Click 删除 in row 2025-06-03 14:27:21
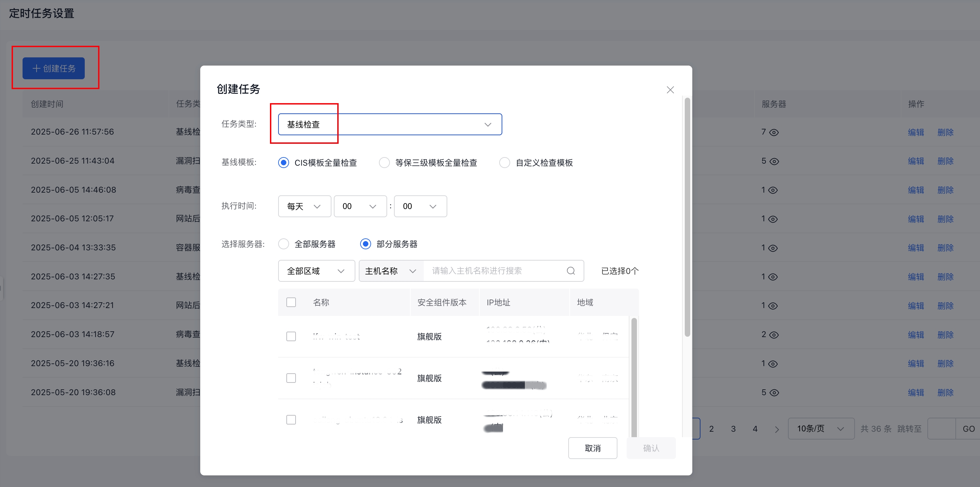Viewport: 980px width, 487px height. click(945, 306)
